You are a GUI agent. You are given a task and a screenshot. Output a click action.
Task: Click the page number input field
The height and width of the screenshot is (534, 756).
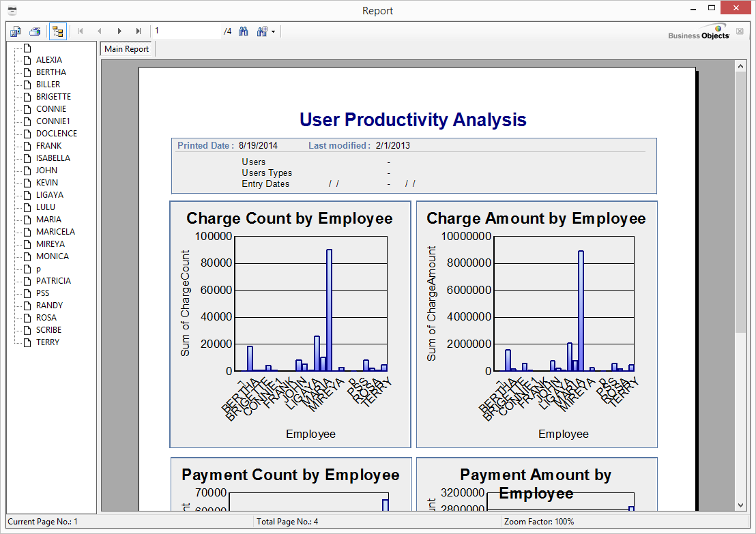(186, 31)
